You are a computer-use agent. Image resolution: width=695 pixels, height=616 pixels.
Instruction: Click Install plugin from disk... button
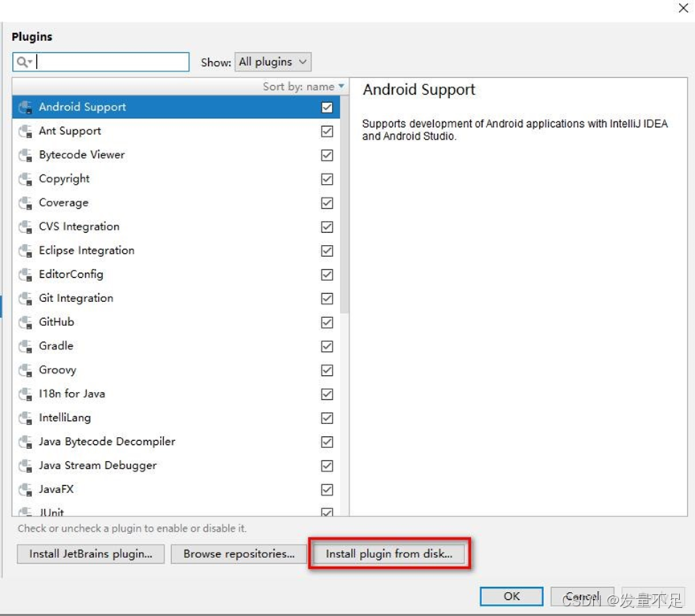coord(389,554)
